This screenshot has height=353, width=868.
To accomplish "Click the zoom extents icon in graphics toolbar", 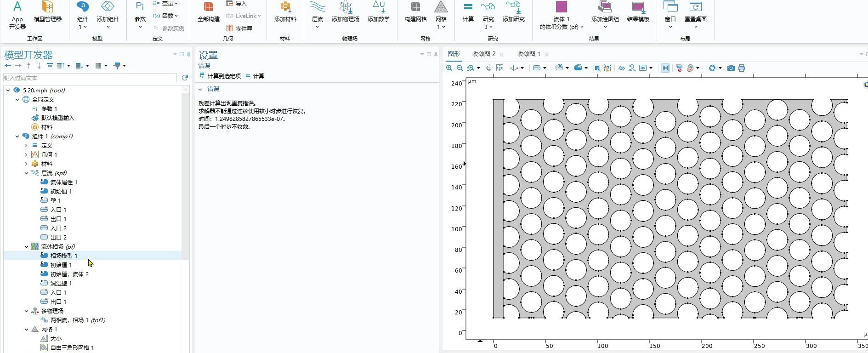I will click(499, 68).
